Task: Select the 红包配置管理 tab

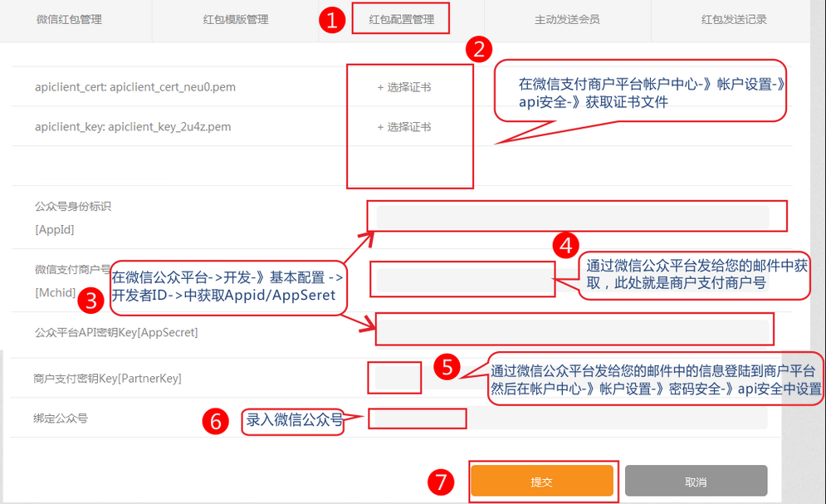Action: click(401, 19)
